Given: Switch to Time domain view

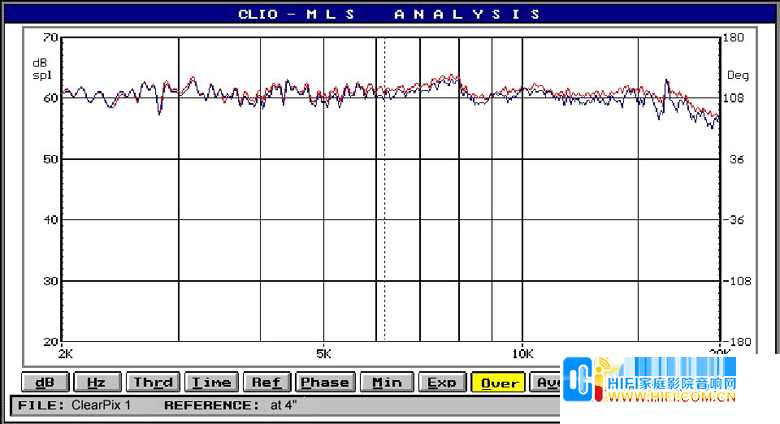Looking at the screenshot, I should [x=211, y=382].
